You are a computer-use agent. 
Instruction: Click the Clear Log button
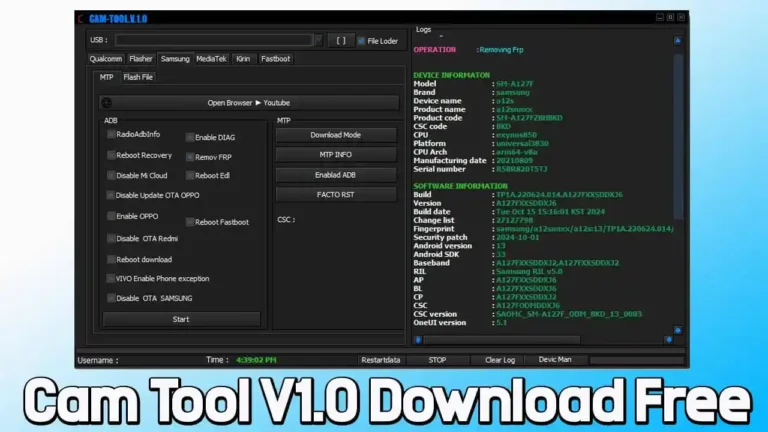[500, 360]
